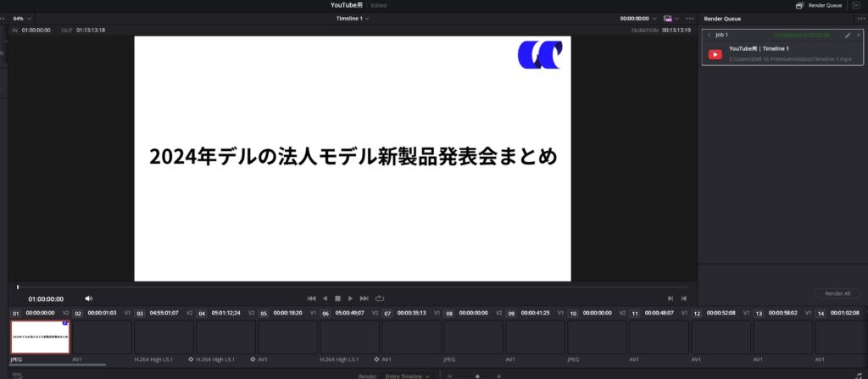Click the timeline zoom in plus icon
Image resolution: width=868 pixels, height=379 pixels.
(x=498, y=376)
